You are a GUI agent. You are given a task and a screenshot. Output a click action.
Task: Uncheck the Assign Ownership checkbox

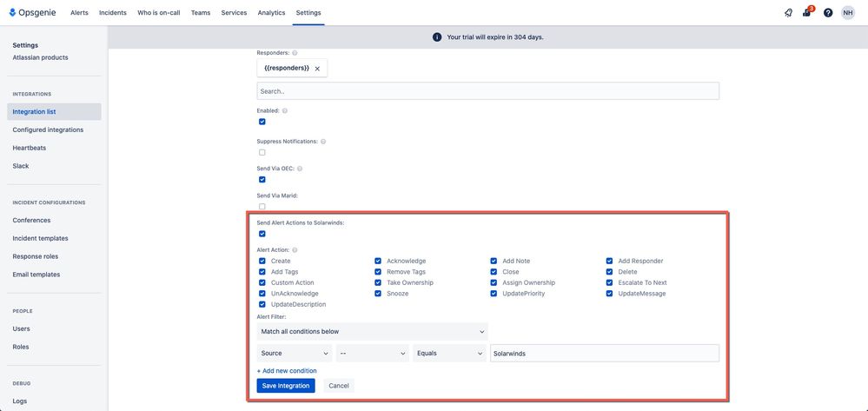(494, 282)
